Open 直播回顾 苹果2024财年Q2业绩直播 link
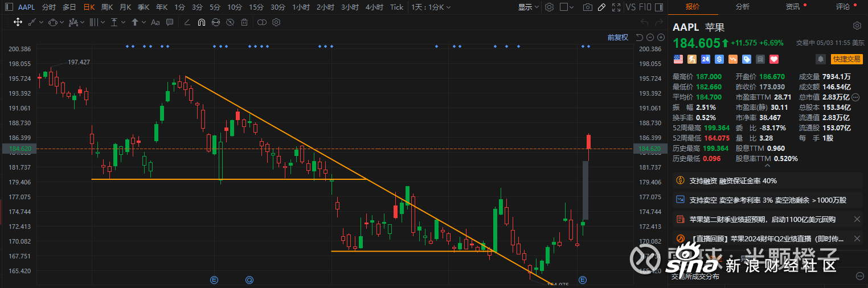The image size is (868, 288). [766, 238]
